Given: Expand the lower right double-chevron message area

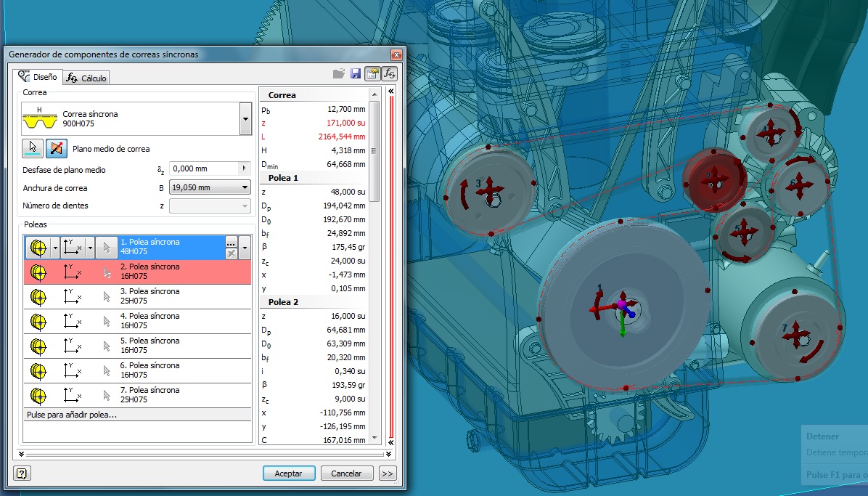Looking at the screenshot, I should (x=388, y=454).
